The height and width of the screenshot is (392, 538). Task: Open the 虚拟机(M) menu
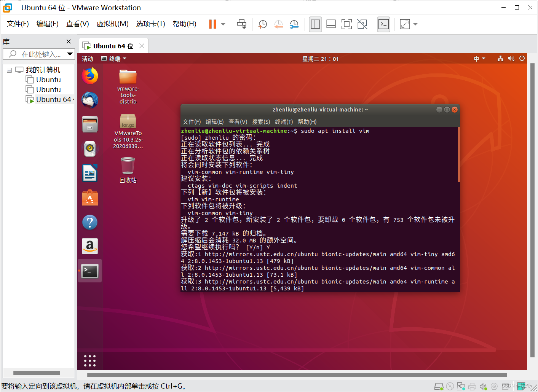[x=113, y=24]
